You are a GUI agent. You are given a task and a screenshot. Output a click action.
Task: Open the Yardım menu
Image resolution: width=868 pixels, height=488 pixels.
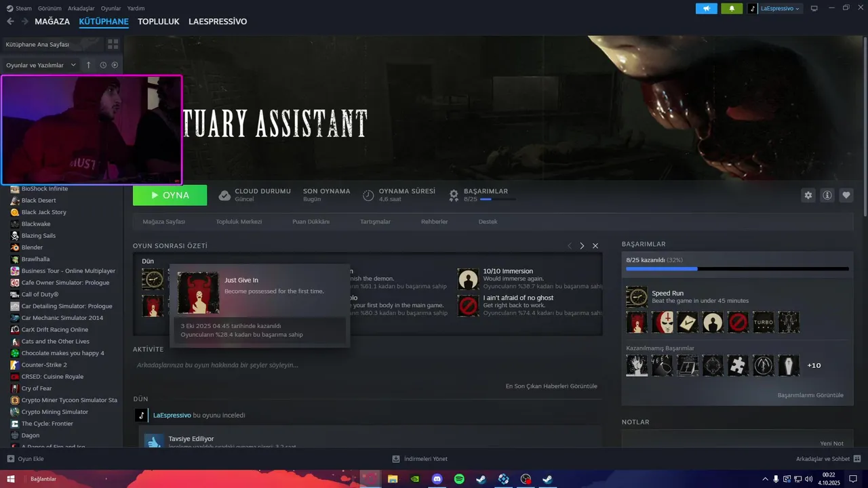(136, 8)
